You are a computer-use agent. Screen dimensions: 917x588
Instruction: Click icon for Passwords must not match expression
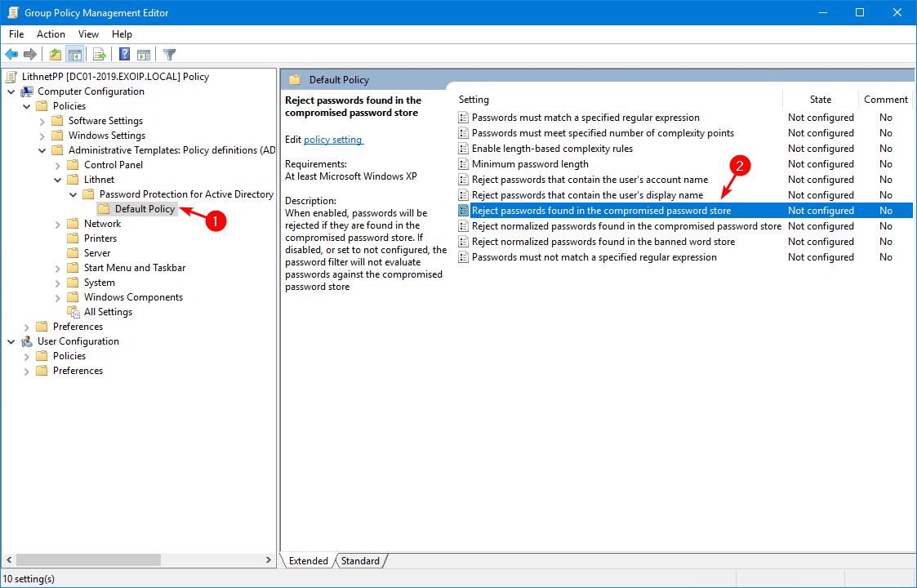[463, 257]
